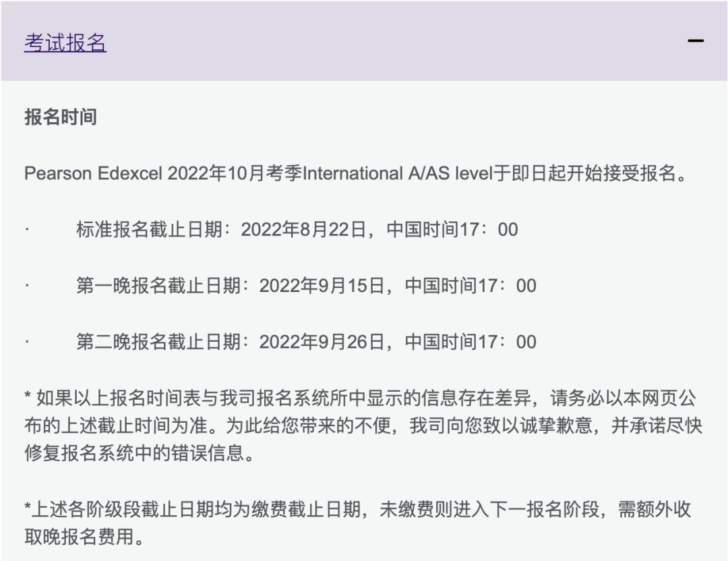Select the paragraph starting 上述各阶级段截止日期
The width and height of the screenshot is (728, 561).
[357, 523]
